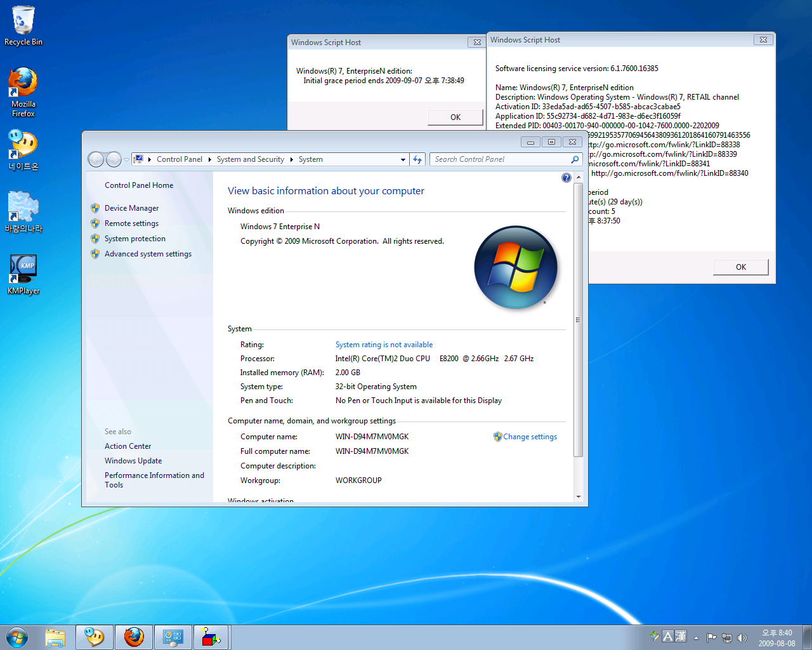Switch to Firefox in the taskbar
This screenshot has height=650, width=812.
point(134,637)
